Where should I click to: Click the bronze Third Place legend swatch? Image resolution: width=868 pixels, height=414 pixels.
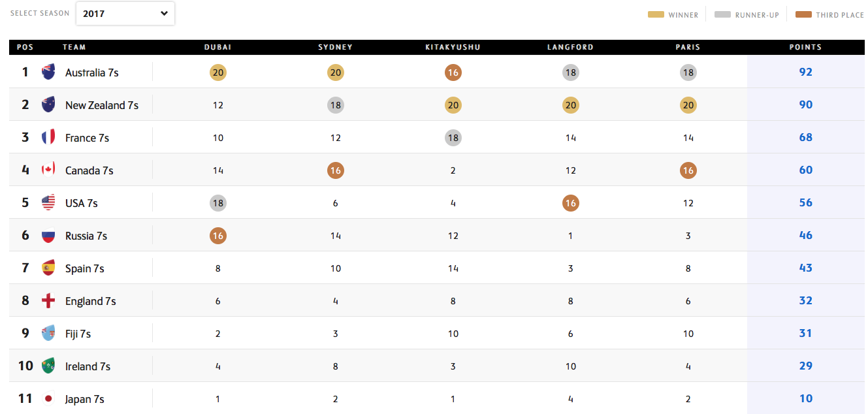click(x=803, y=14)
